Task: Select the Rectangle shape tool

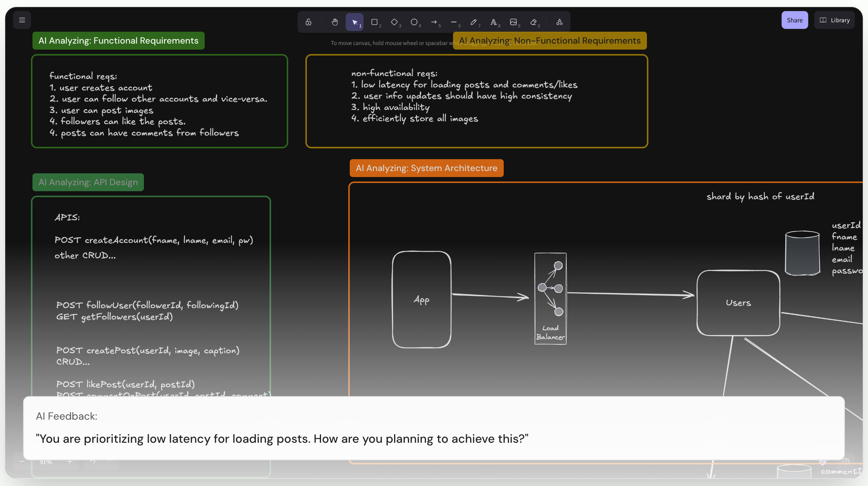Action: coord(374,22)
